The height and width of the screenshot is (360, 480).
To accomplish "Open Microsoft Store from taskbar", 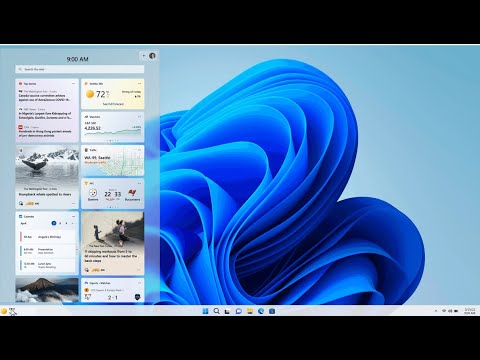I will (x=272, y=311).
